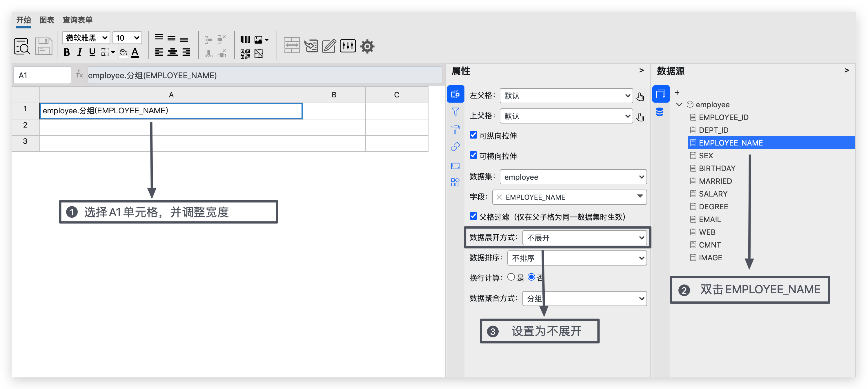868x389 pixels.
Task: Open the dataset list sidebar tab
Action: point(660,94)
